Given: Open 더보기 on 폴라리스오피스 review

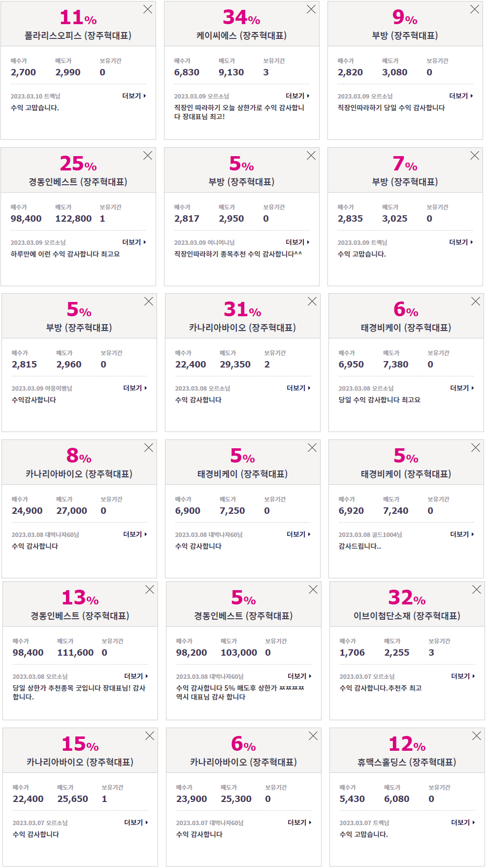Looking at the screenshot, I should pos(134,96).
